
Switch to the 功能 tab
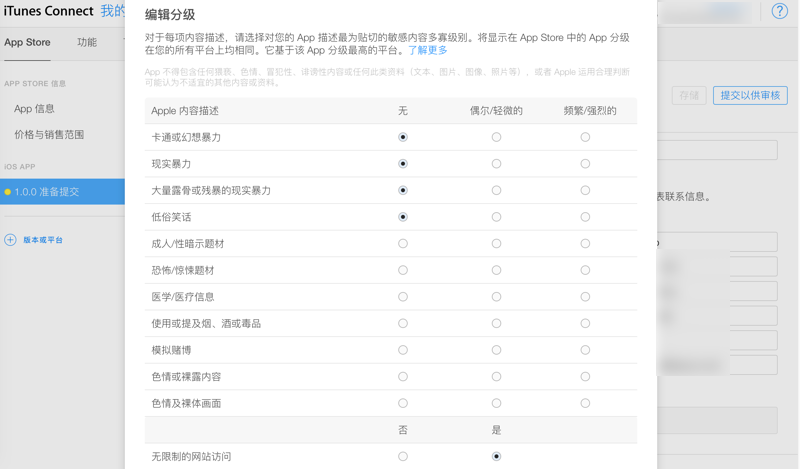coord(87,43)
